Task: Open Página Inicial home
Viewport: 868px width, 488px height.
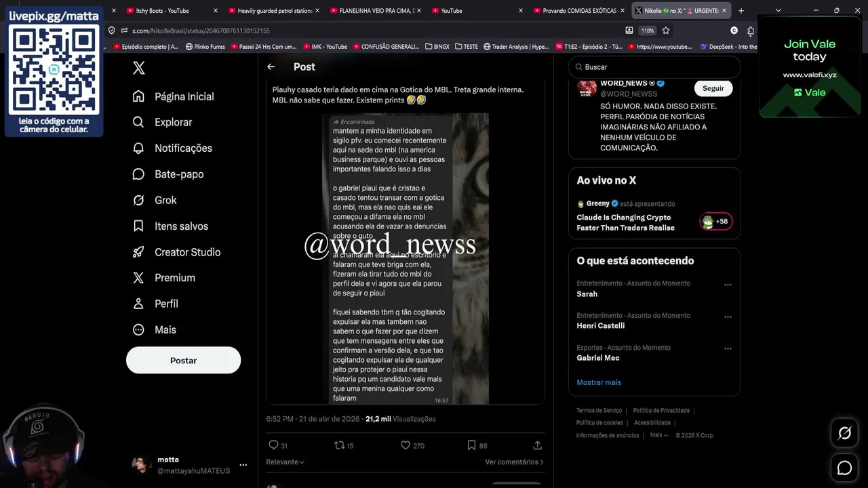Action: (x=174, y=96)
